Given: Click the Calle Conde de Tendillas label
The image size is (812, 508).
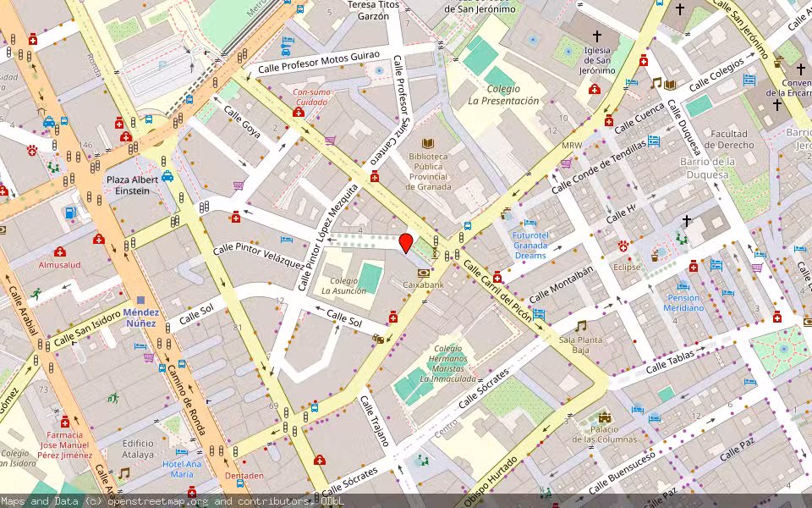Looking at the screenshot, I should 599,167.
